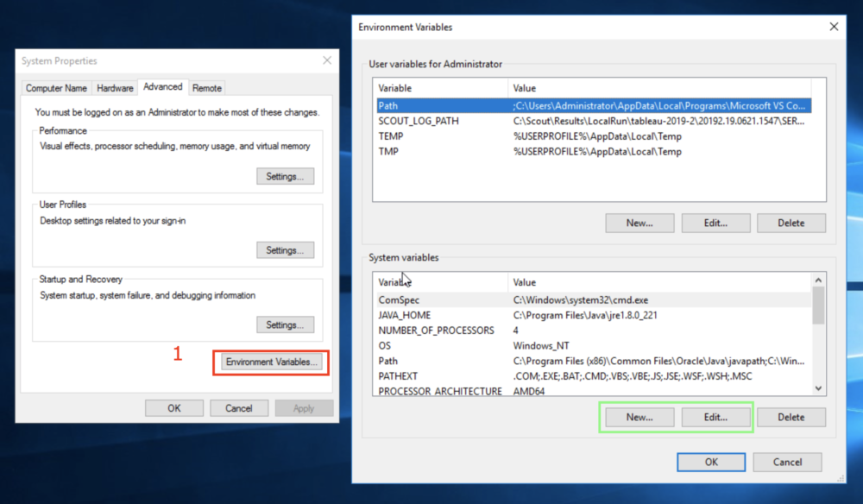863x504 pixels.
Task: Close the Environment Variables dialog
Action: pos(834,27)
